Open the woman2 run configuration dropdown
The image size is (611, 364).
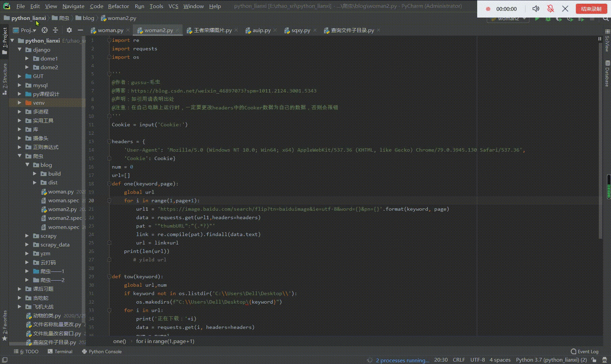[508, 19]
